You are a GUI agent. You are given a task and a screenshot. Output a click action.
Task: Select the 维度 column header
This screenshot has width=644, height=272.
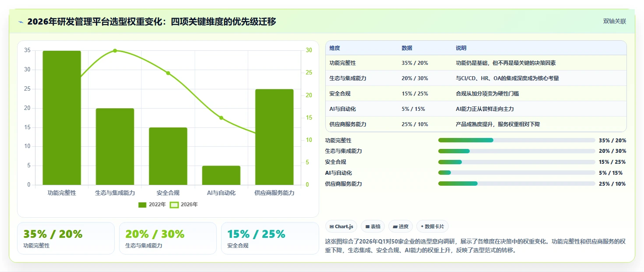(335, 48)
